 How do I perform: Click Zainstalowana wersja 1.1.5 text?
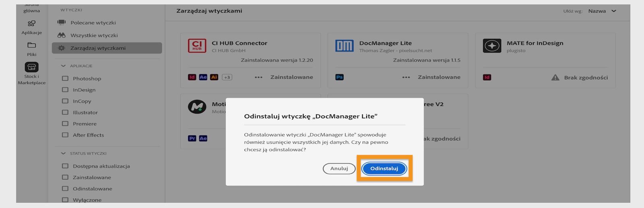click(x=427, y=60)
